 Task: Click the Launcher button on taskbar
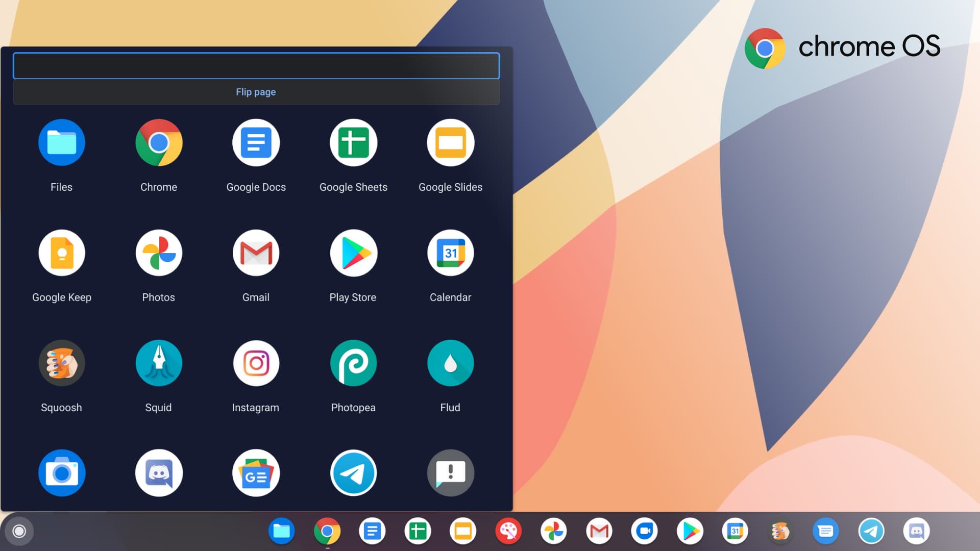pos(19,531)
